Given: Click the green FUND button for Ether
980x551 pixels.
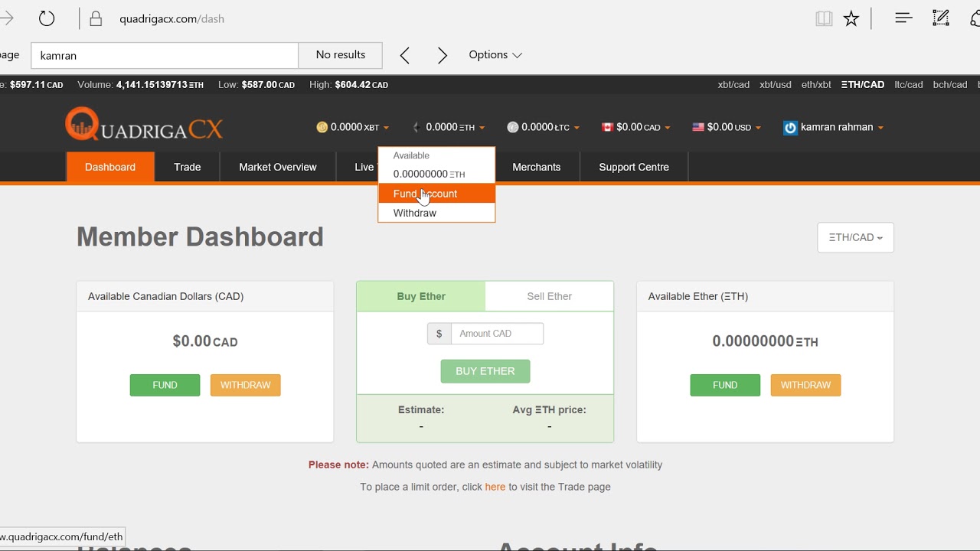Looking at the screenshot, I should tap(725, 385).
